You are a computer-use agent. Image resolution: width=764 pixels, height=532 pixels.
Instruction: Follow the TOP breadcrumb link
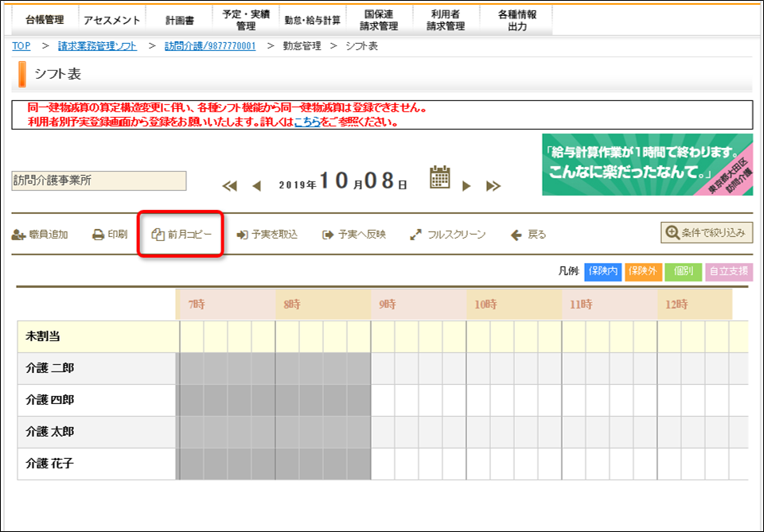(21, 46)
